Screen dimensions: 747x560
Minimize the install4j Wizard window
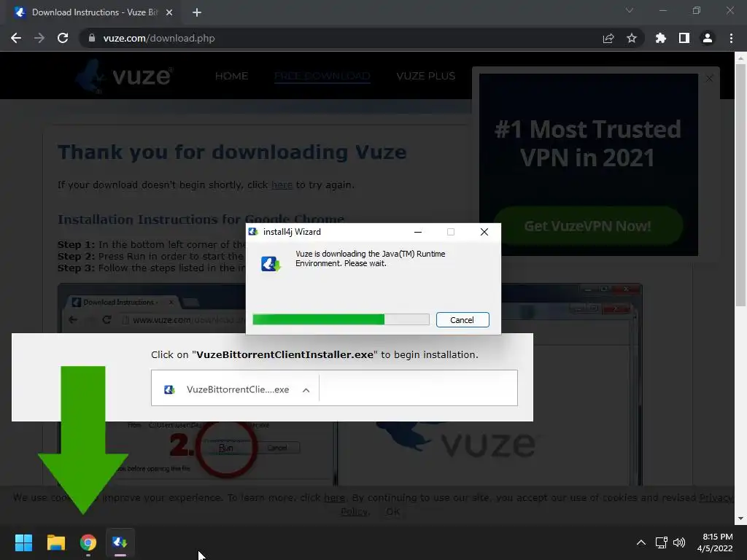point(418,232)
